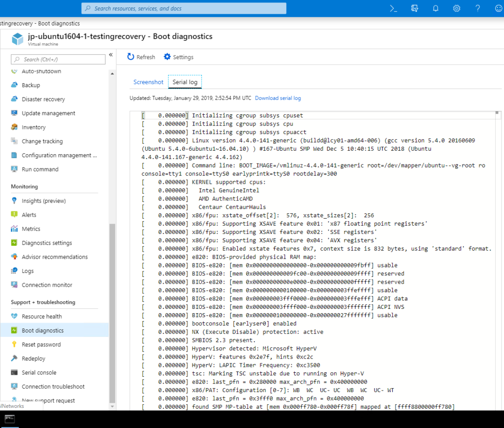Click the Update management icon
The height and width of the screenshot is (428, 504).
point(14,113)
